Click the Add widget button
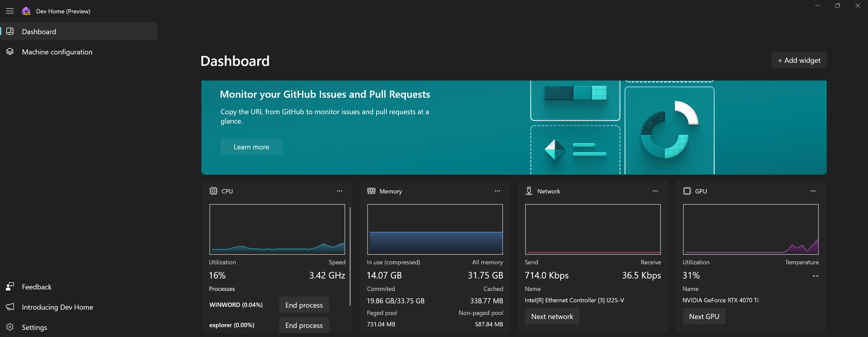Screen dimensions: 868x337 click(799, 60)
